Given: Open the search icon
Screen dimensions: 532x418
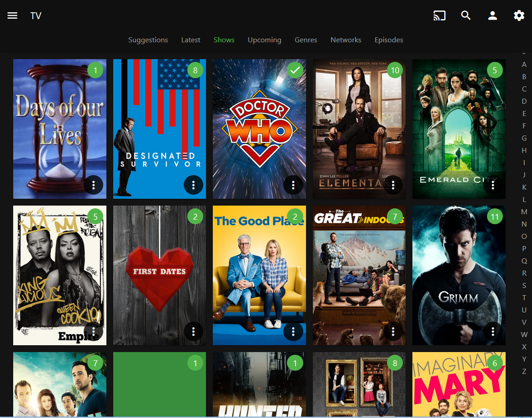Looking at the screenshot, I should pyautogui.click(x=466, y=15).
